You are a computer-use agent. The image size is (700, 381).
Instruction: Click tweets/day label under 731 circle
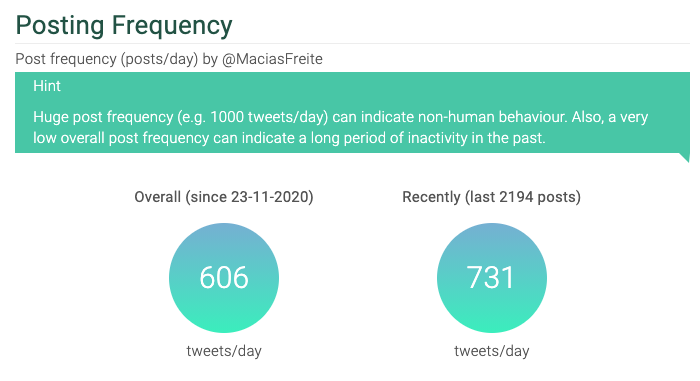tap(492, 351)
